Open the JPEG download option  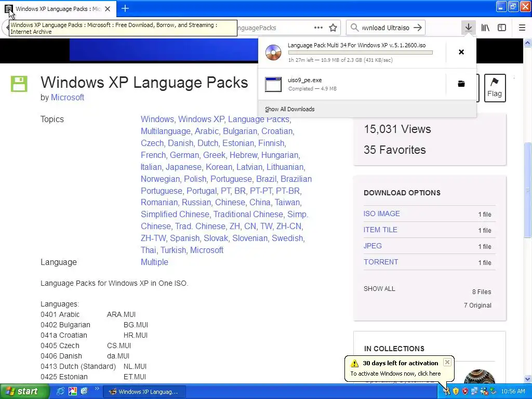pos(373,246)
